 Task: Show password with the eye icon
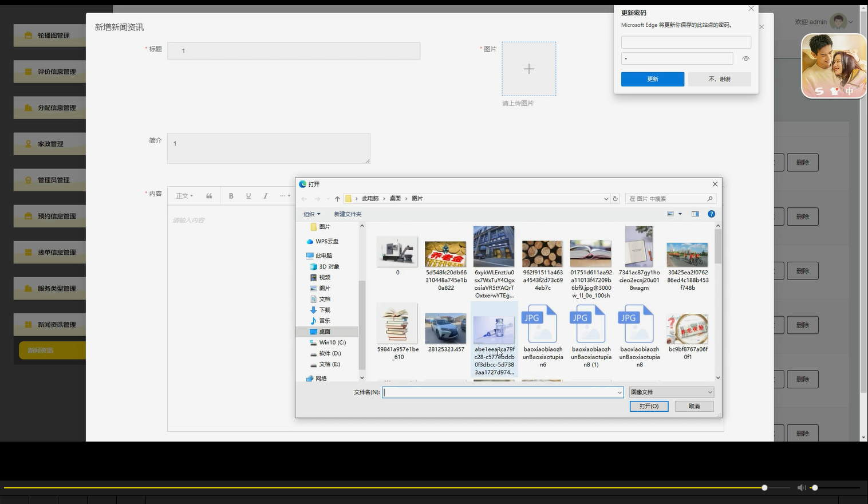coord(745,58)
